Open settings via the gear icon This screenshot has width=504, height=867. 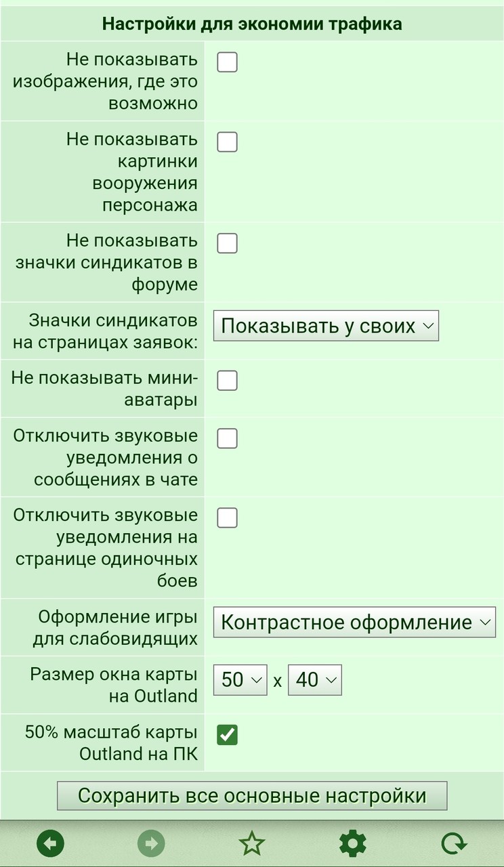tap(352, 843)
